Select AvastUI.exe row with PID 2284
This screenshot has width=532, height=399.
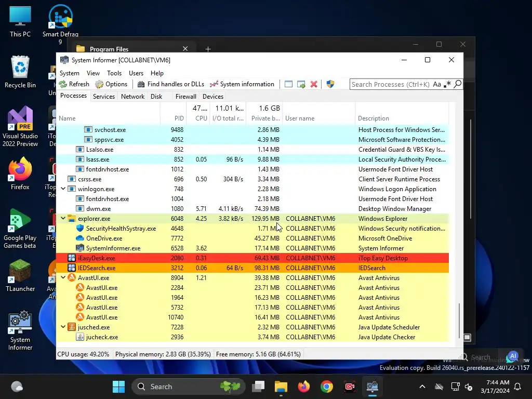(252, 287)
